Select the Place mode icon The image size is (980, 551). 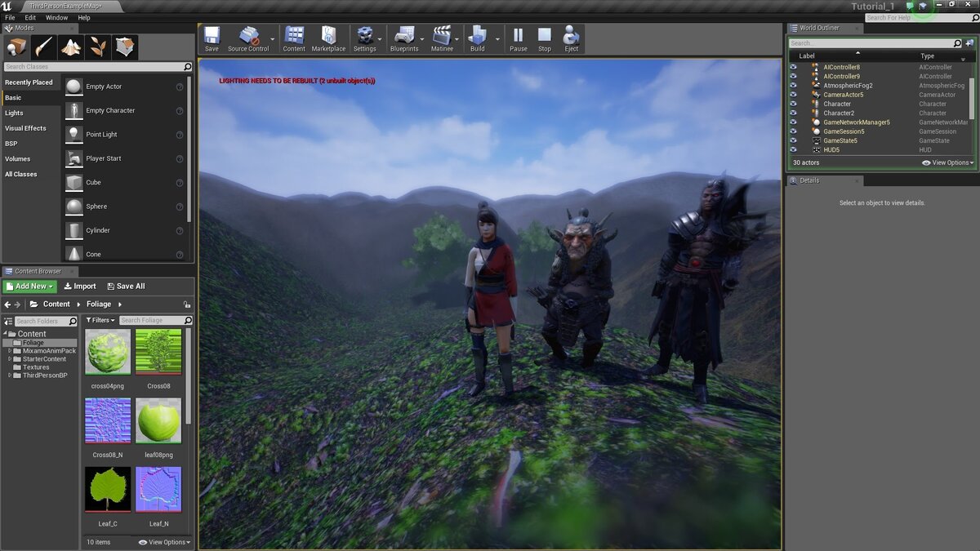16,47
